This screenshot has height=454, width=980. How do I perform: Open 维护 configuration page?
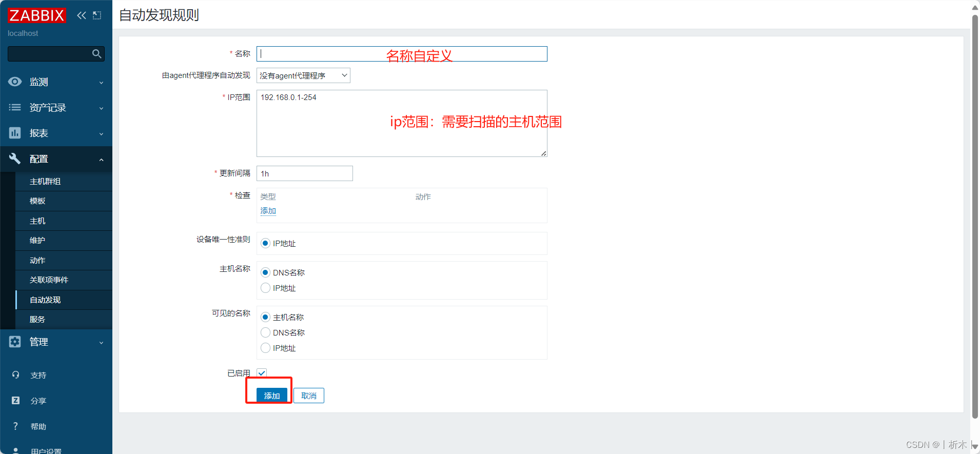[64, 241]
